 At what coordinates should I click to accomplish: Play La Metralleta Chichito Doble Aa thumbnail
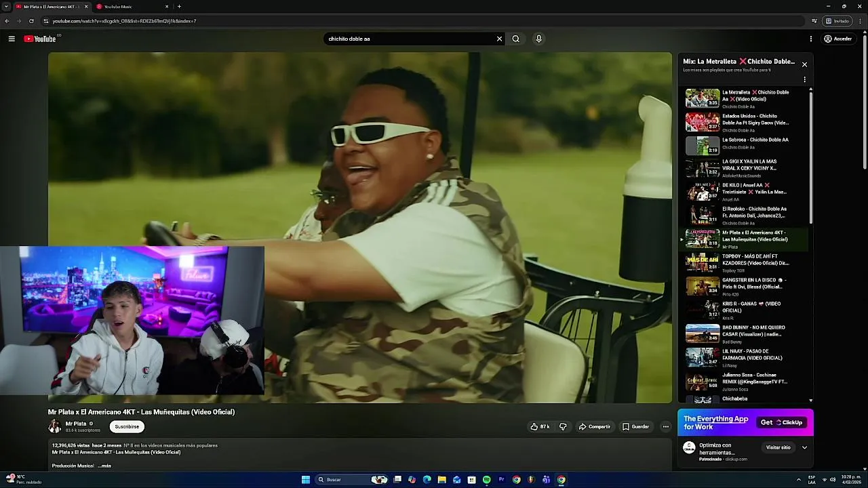tap(703, 98)
